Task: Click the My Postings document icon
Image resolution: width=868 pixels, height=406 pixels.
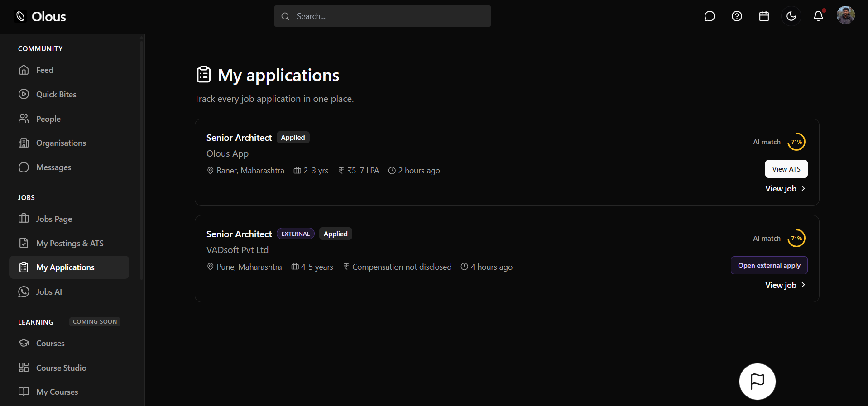Action: 24,243
